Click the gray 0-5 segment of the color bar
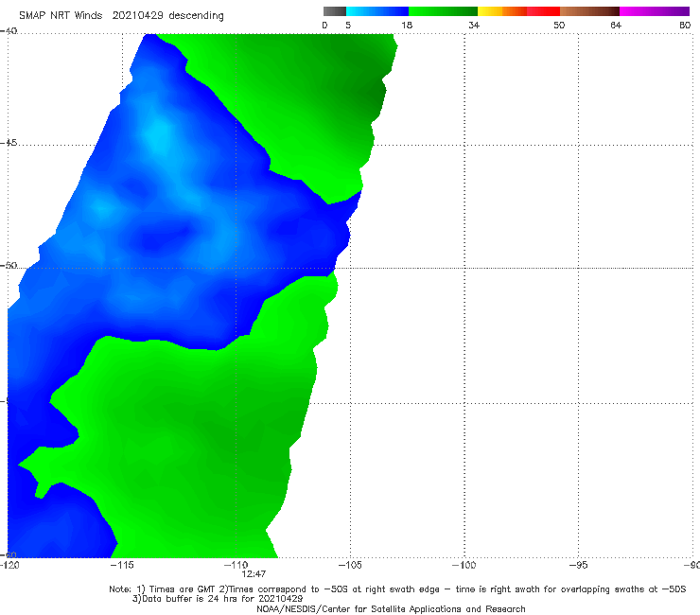 [335, 11]
